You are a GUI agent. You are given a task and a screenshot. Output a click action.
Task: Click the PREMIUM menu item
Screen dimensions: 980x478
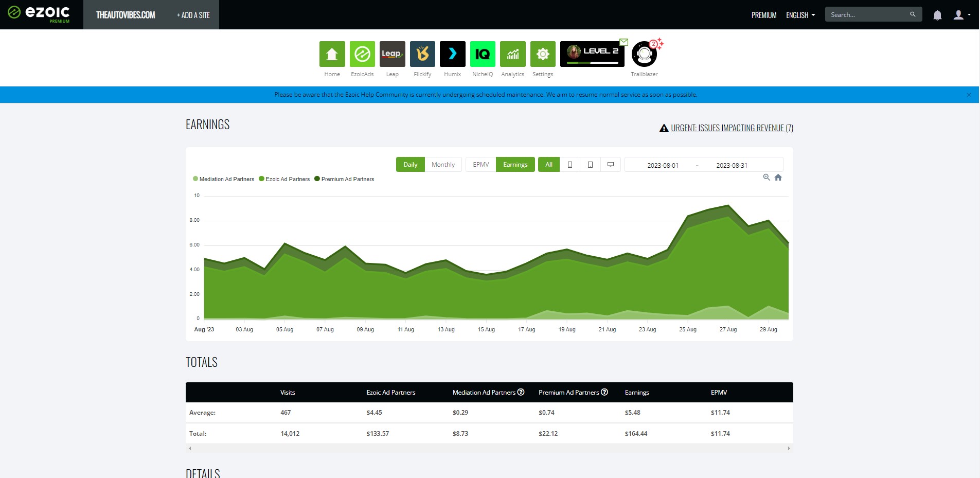pos(764,15)
